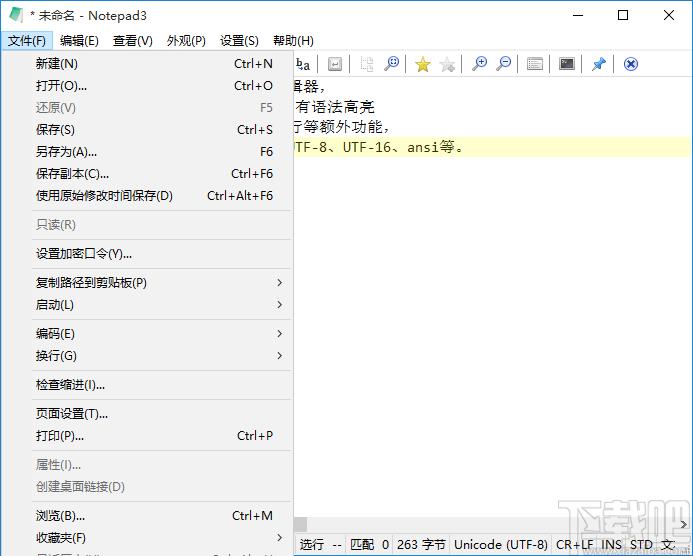This screenshot has width=693, height=556.
Task: Click the find and replace 'ba' toolbar icon
Action: coord(303,65)
